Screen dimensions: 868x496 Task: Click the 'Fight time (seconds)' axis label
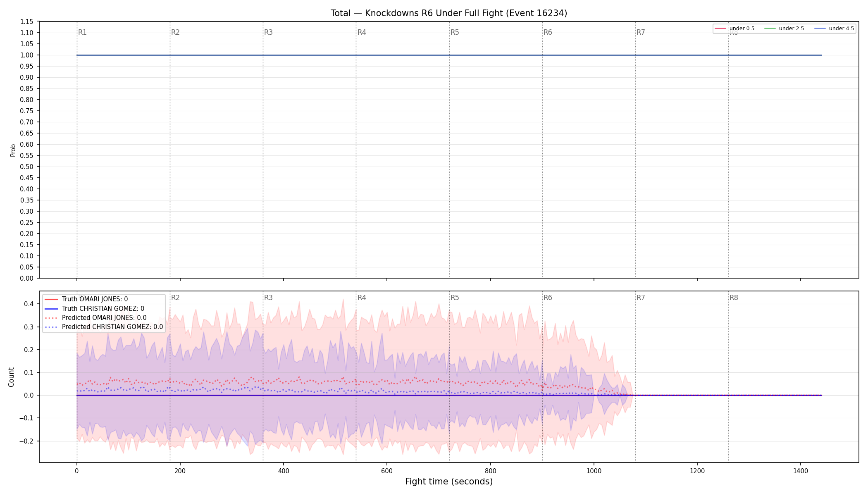[449, 482]
